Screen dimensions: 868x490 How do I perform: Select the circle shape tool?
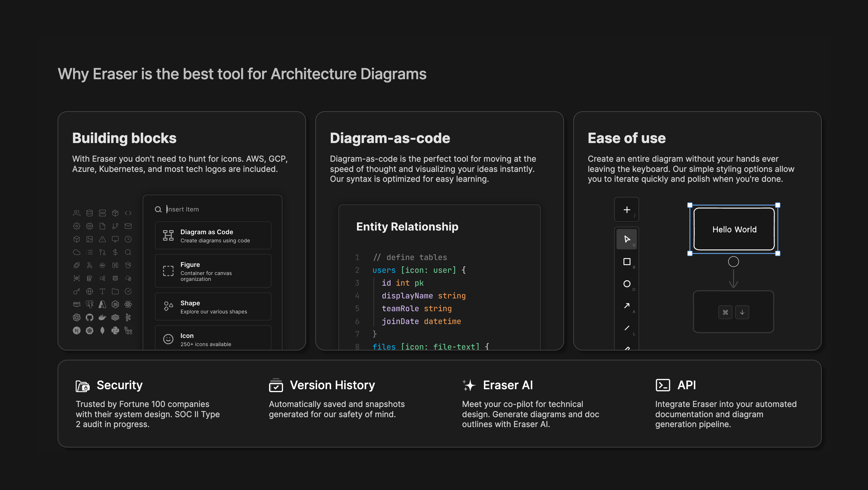coord(626,284)
